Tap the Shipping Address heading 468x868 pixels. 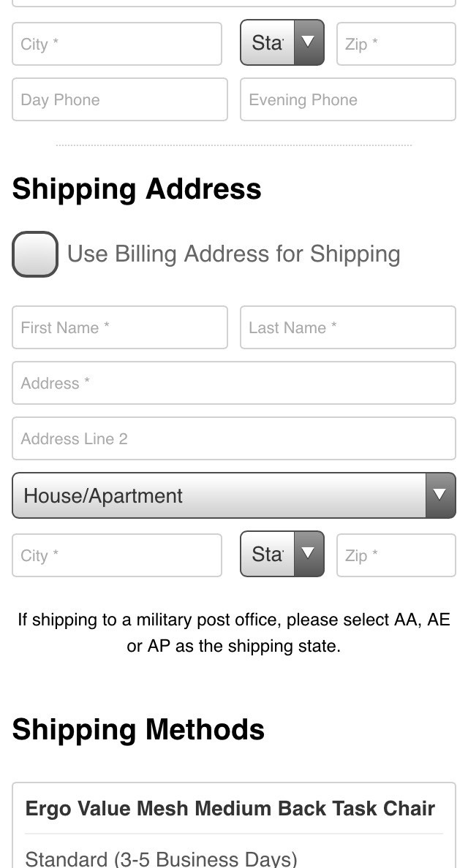coord(137,189)
